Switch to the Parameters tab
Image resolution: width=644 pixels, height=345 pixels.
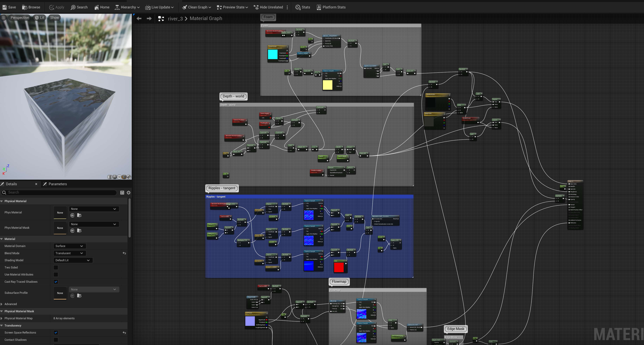coord(58,184)
